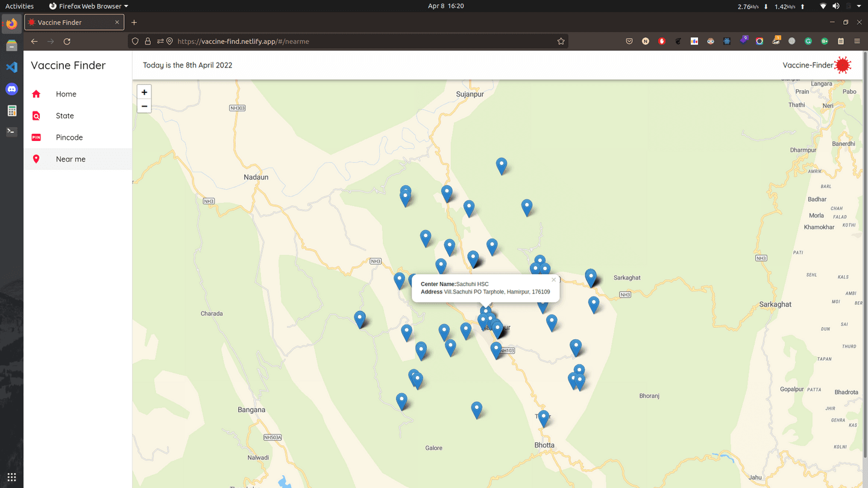Open Firefox hamburger application menu
Viewport: 868px width, 488px height.
[x=857, y=42]
